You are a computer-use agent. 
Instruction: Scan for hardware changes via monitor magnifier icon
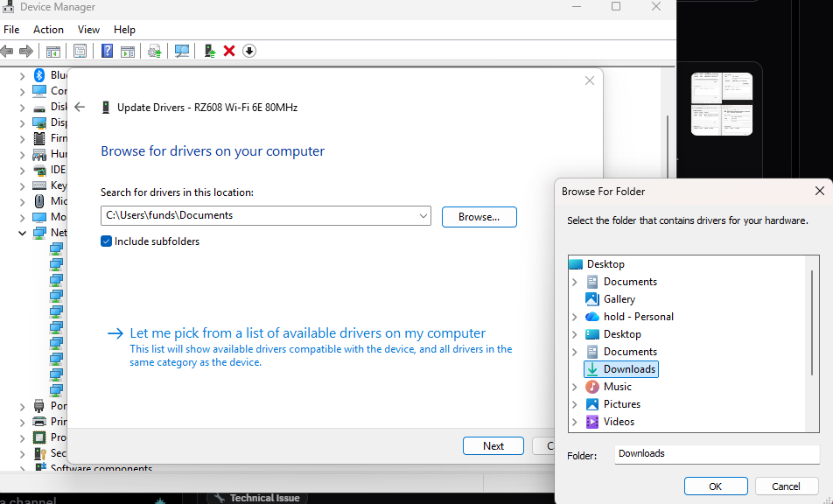pos(182,51)
